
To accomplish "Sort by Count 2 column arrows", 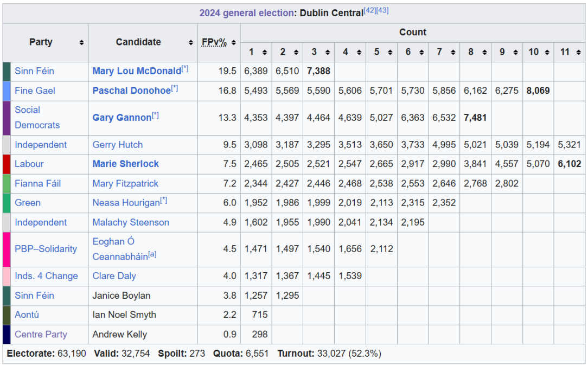I will click(x=296, y=52).
